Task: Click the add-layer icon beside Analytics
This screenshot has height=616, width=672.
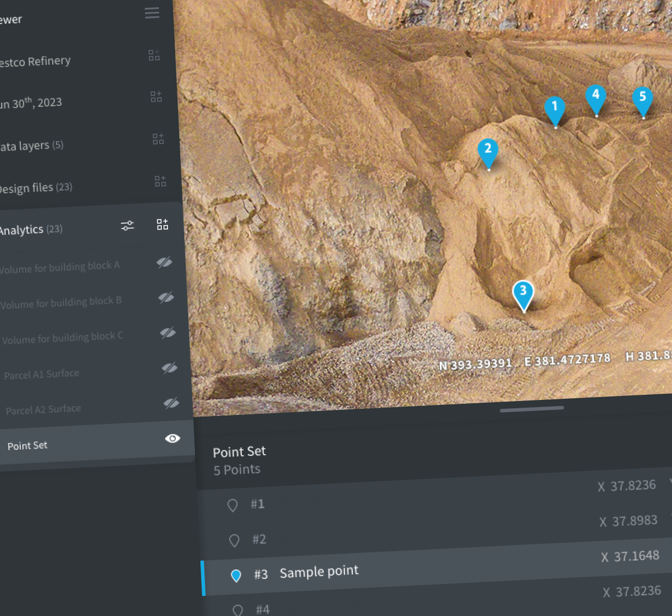Action: [x=162, y=224]
